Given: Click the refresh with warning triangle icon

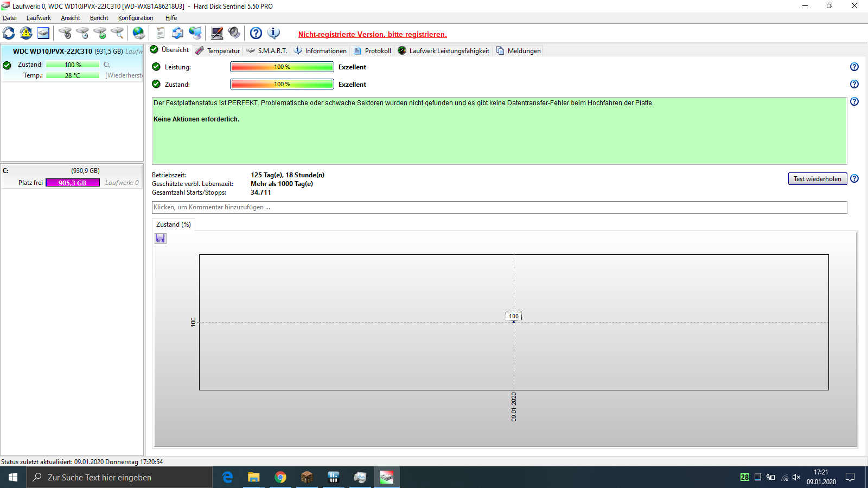Looking at the screenshot, I should pyautogui.click(x=26, y=33).
